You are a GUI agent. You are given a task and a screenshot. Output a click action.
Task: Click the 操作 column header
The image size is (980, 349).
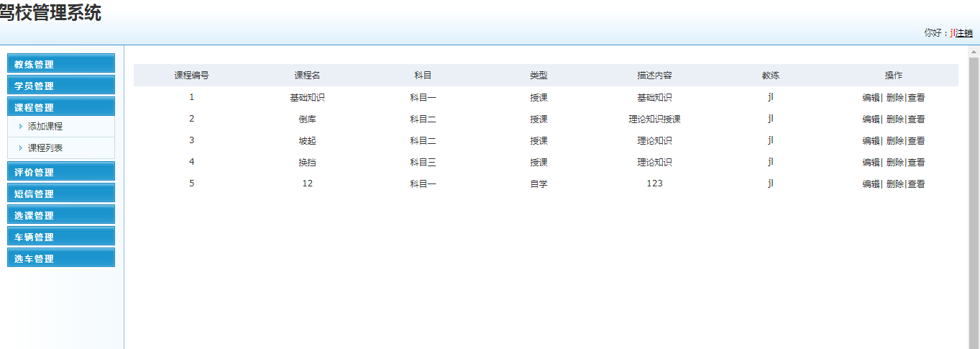tap(894, 76)
